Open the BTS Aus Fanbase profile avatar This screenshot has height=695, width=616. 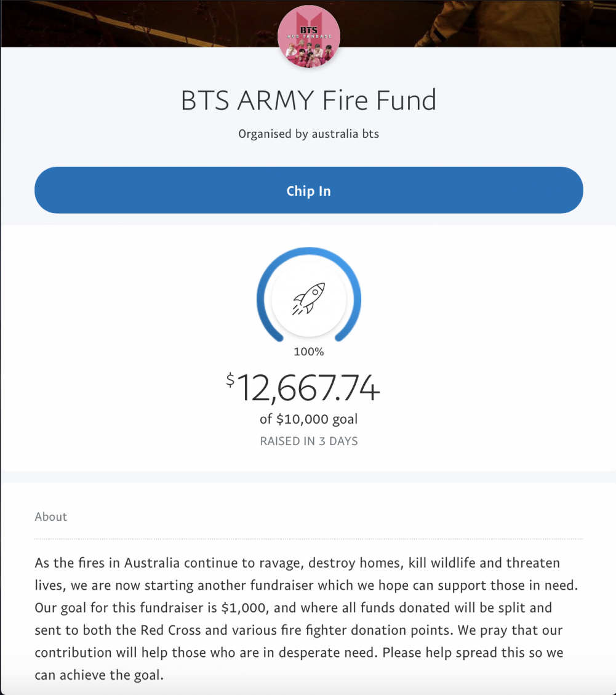point(308,36)
